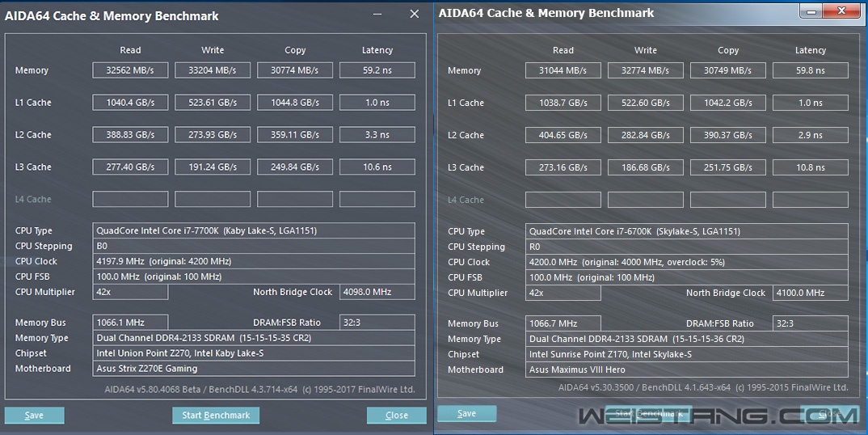
Task: Select L1 Cache Copy value 1044.8 GB/s
Action: tap(295, 103)
